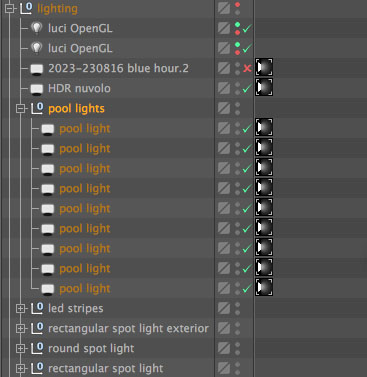Select the pool lights group name
The width and height of the screenshot is (367, 377).
[76, 109]
